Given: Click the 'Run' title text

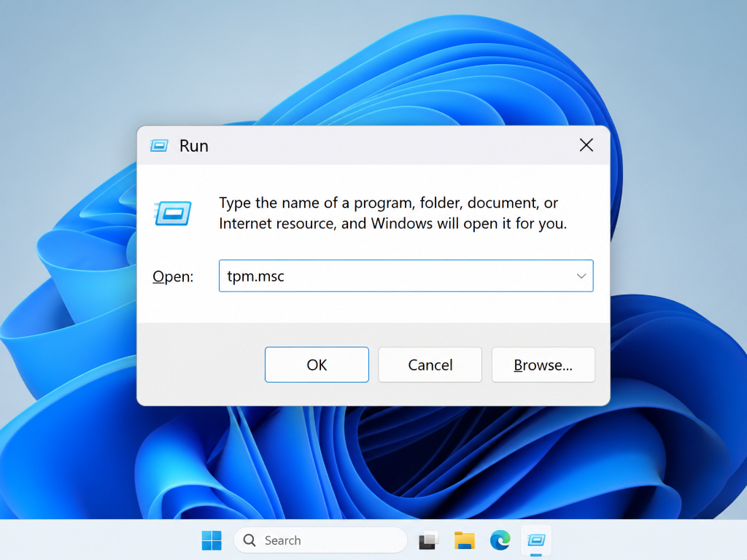Looking at the screenshot, I should [194, 146].
